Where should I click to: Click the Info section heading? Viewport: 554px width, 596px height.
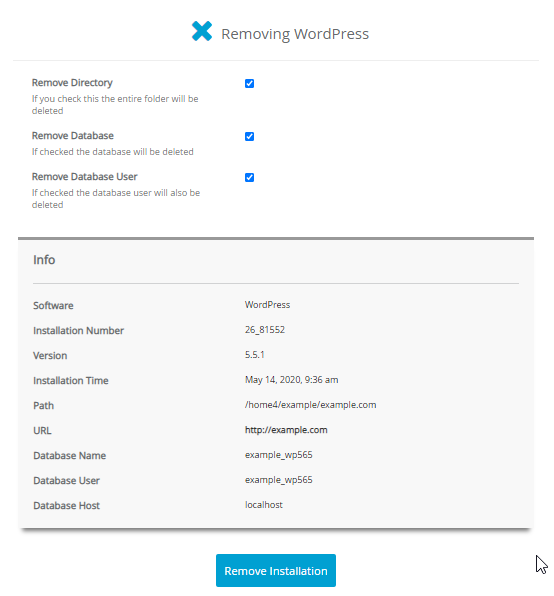[x=44, y=260]
